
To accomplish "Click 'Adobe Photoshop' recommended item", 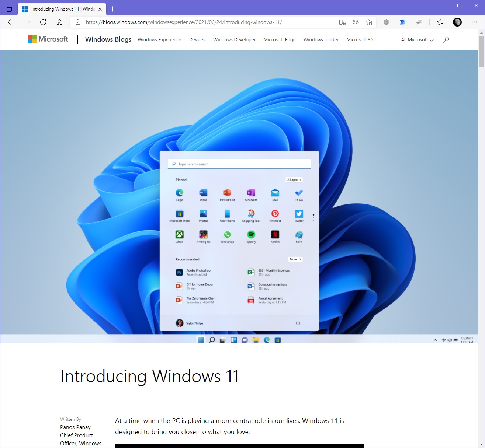I will [193, 272].
